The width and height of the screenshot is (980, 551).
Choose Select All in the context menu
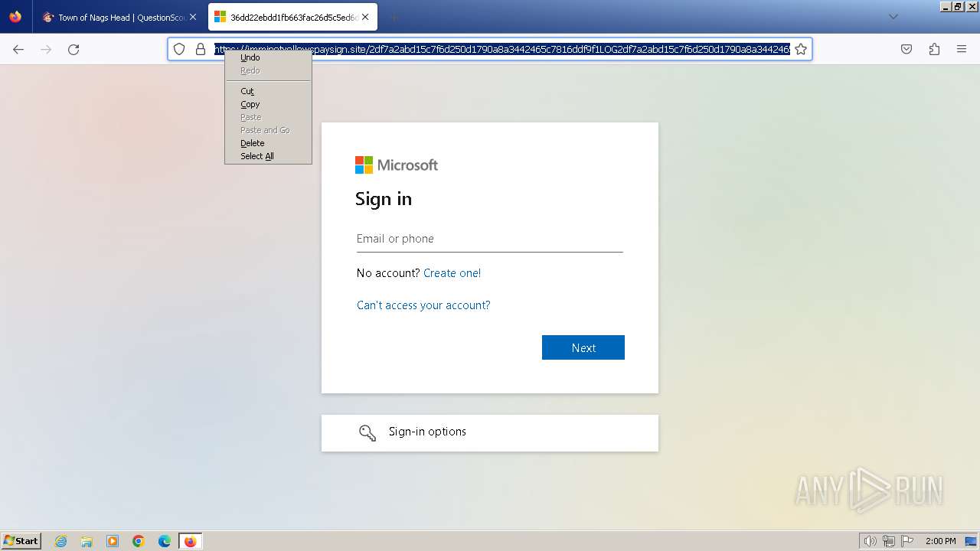(268, 156)
